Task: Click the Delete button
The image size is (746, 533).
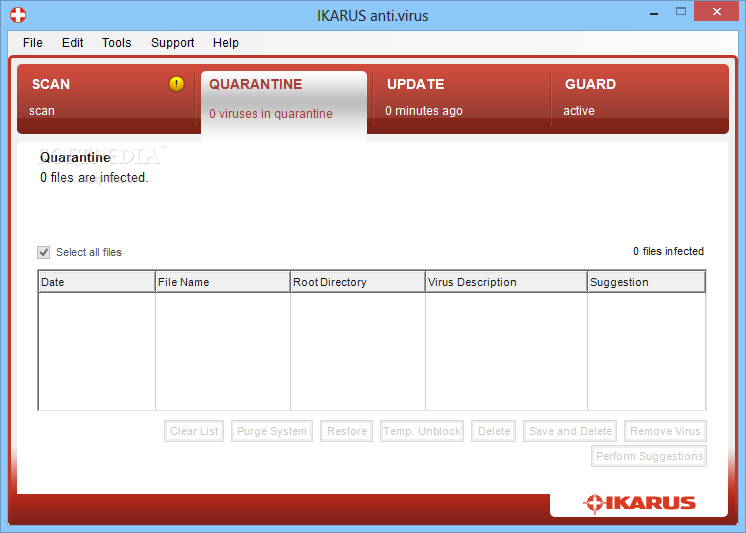Action: (493, 431)
